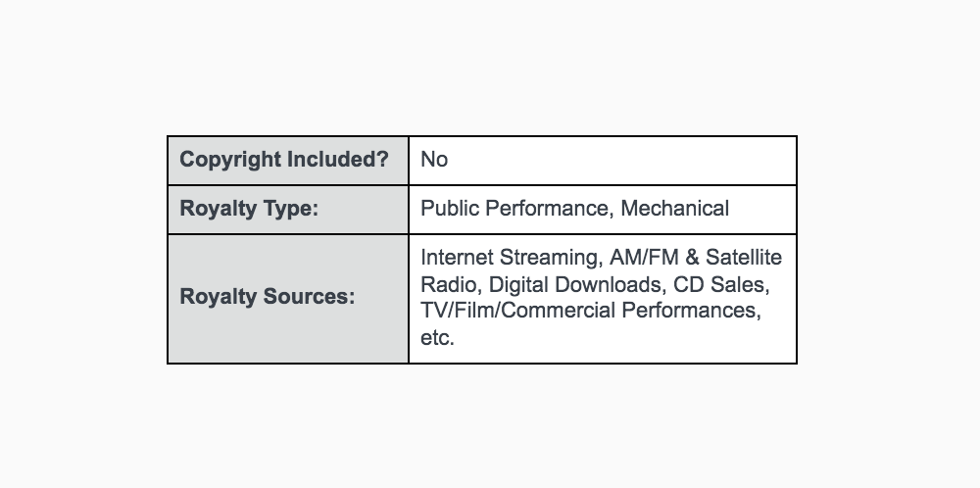Click "AM/FM" in the Royalty Sources list
Viewport: 980px width, 488px height.
pos(638,259)
